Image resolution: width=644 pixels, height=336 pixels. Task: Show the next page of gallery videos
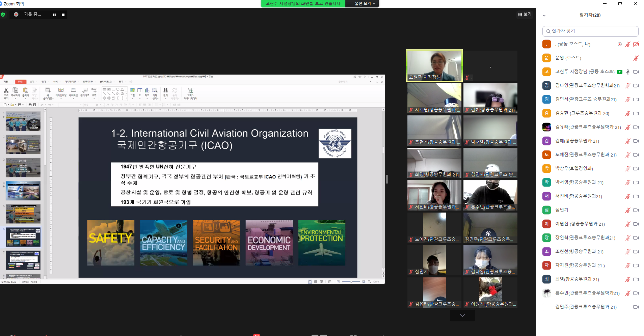point(462,315)
